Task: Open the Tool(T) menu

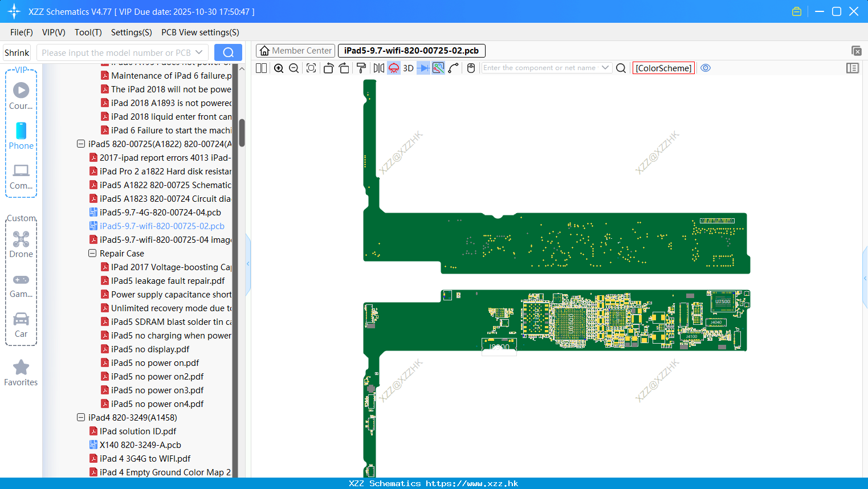Action: (x=88, y=32)
